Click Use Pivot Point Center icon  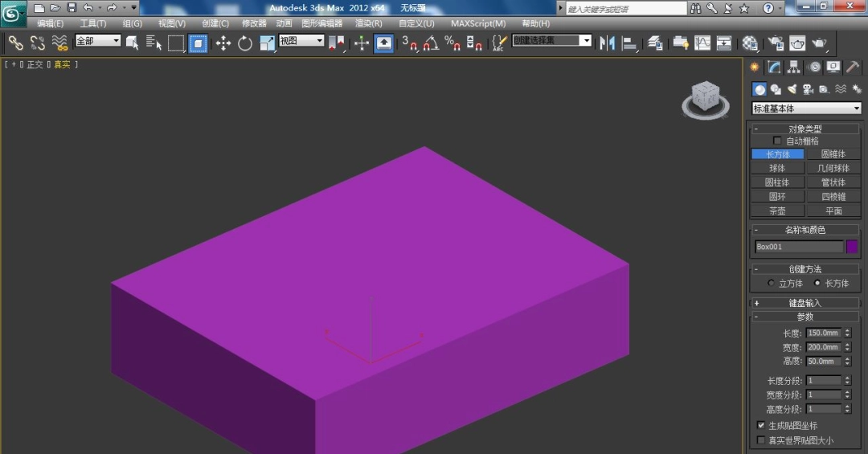(x=336, y=43)
